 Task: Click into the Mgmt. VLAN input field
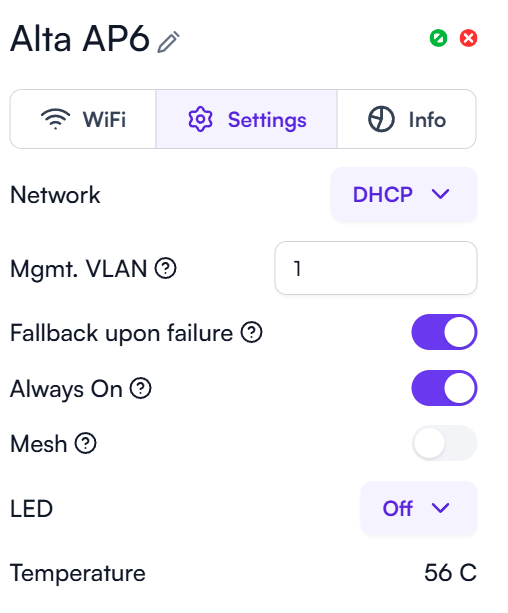[376, 268]
